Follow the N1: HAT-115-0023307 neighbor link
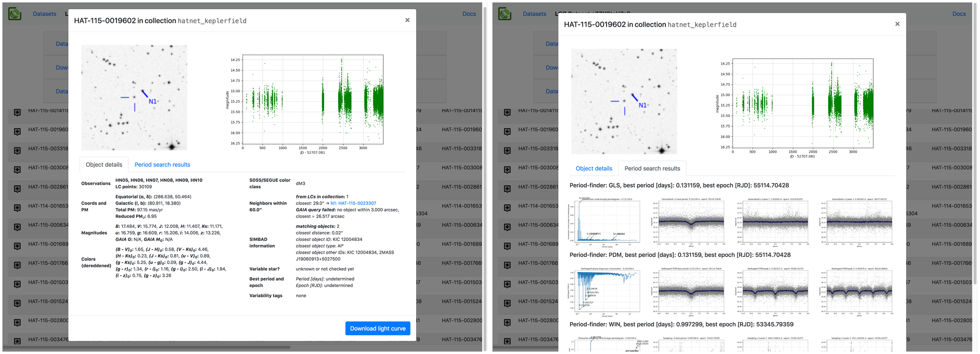Screen dimensions: 980x354 tap(353, 203)
